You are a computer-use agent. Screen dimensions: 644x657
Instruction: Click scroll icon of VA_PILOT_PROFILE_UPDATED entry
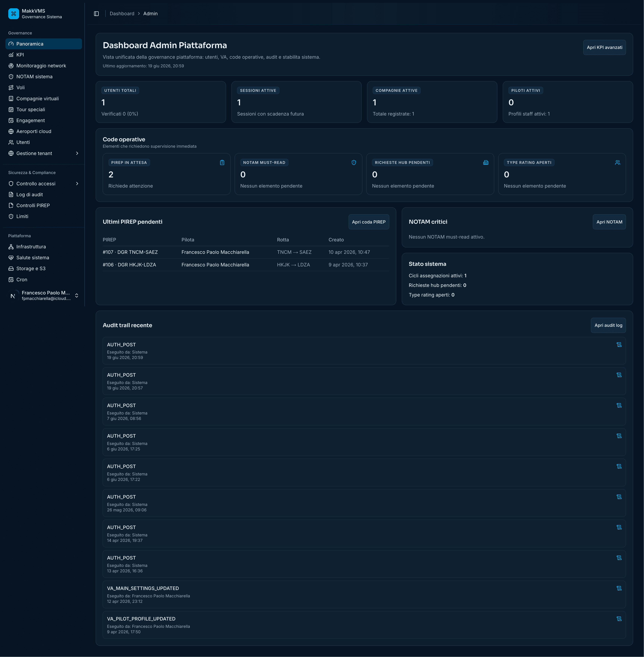(x=619, y=619)
